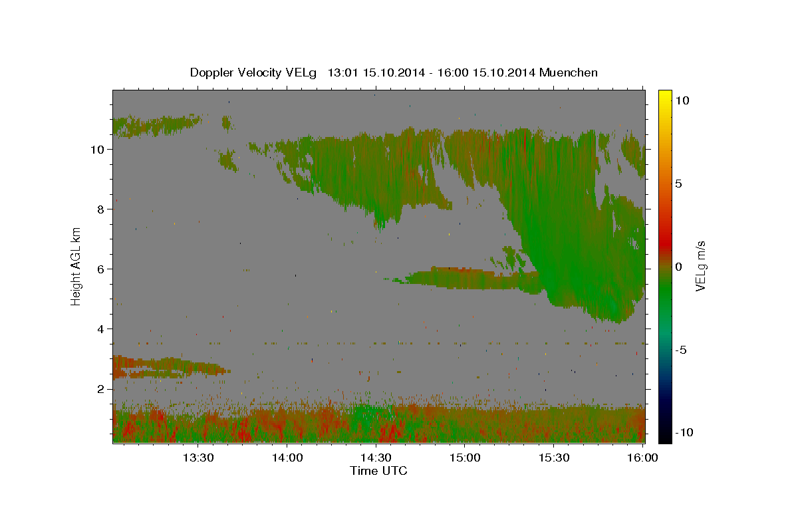
Task: Click the 'VELg m/s' colorbar label
Action: point(700,265)
